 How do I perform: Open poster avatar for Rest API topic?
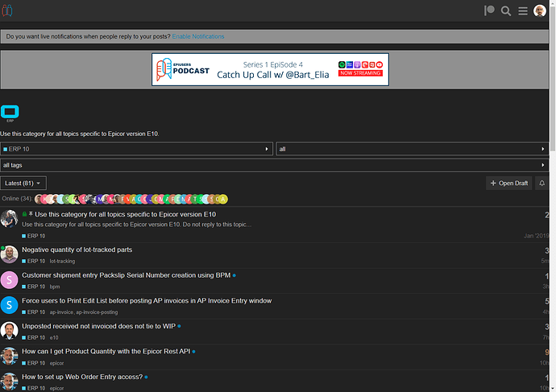tap(9, 356)
